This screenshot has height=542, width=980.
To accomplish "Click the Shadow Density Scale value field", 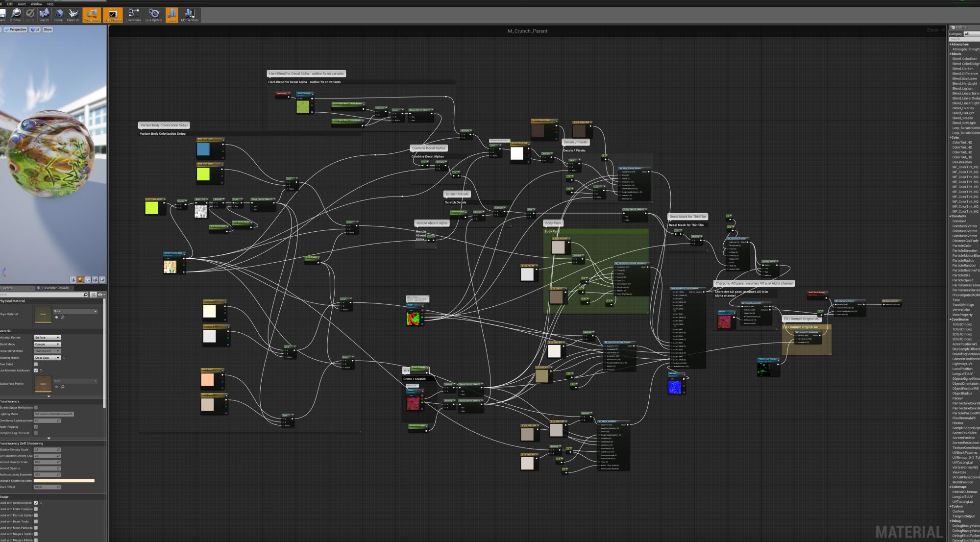I will click(x=47, y=449).
